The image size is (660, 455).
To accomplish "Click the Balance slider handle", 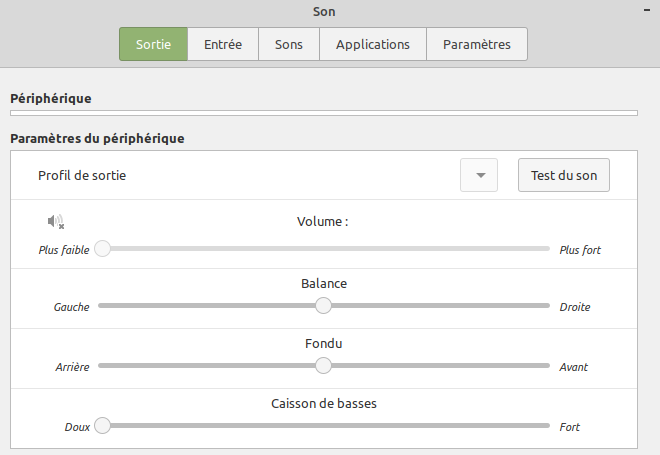I will (x=323, y=306).
